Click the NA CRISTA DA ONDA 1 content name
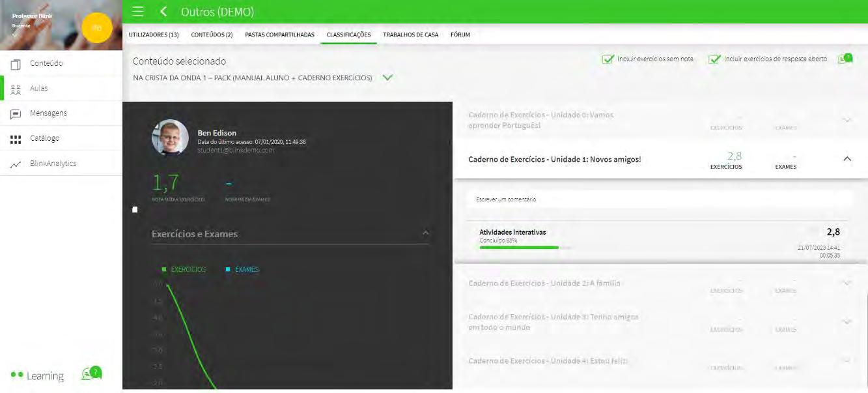The height and width of the screenshot is (393, 868). (x=253, y=78)
